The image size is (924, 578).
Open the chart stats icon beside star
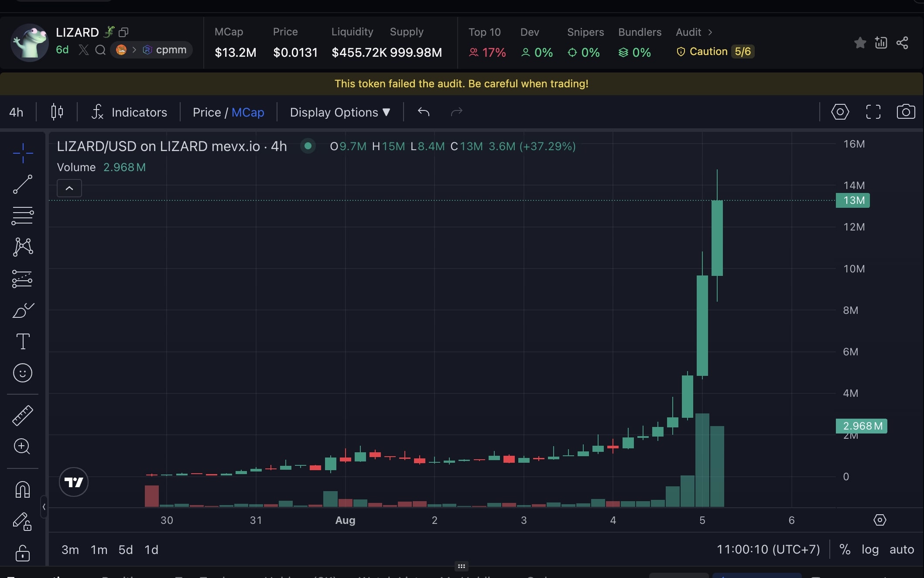881,42
